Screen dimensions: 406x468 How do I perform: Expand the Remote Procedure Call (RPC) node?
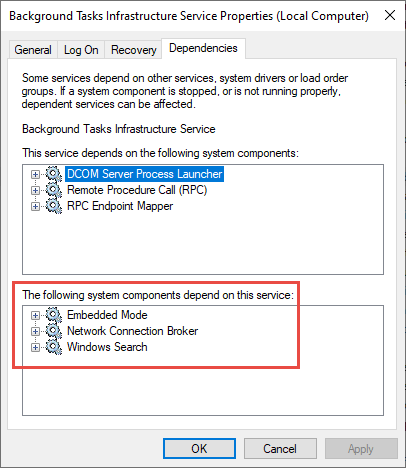click(x=35, y=190)
